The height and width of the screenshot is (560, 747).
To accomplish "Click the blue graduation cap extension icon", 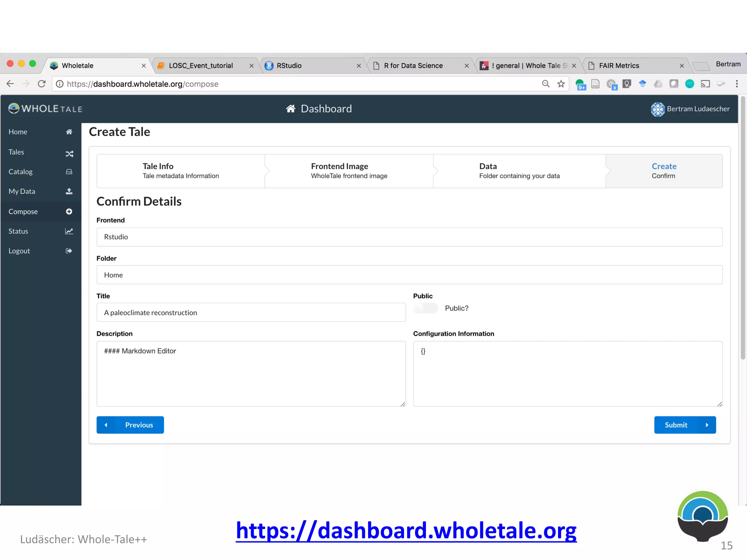I will 643,84.
